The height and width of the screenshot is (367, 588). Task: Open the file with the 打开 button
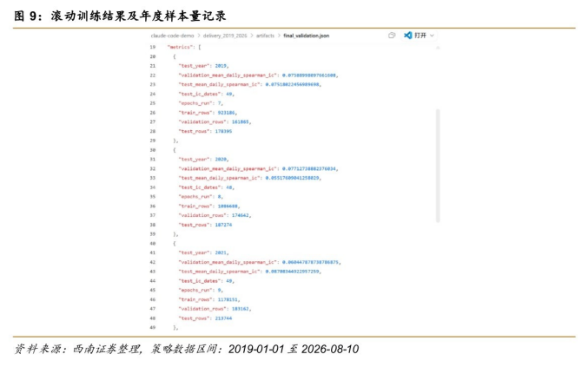tap(420, 36)
